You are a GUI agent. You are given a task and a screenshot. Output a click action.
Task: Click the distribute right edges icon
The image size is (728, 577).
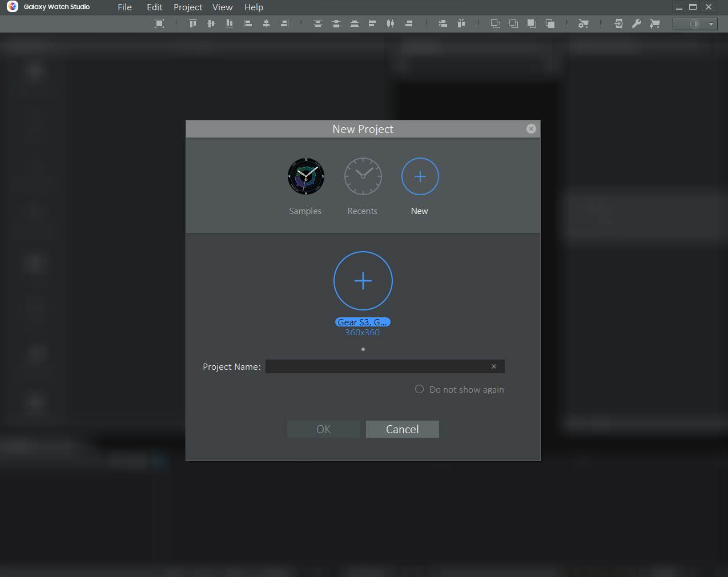[x=409, y=23]
